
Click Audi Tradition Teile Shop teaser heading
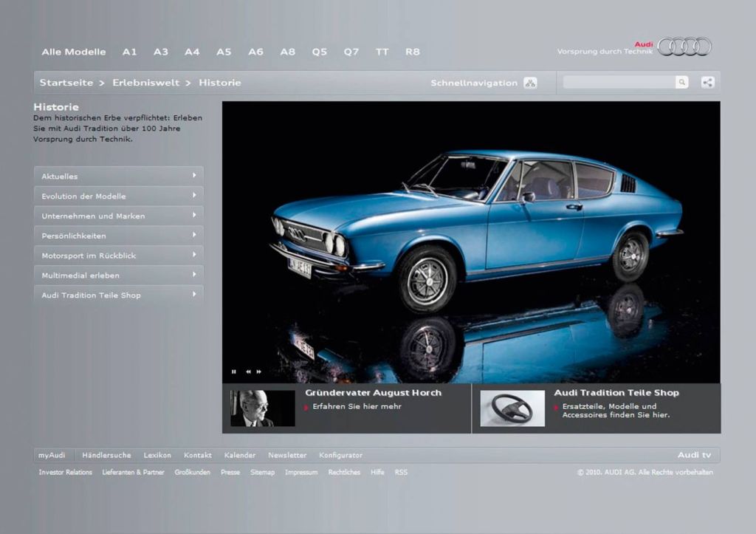[616, 393]
